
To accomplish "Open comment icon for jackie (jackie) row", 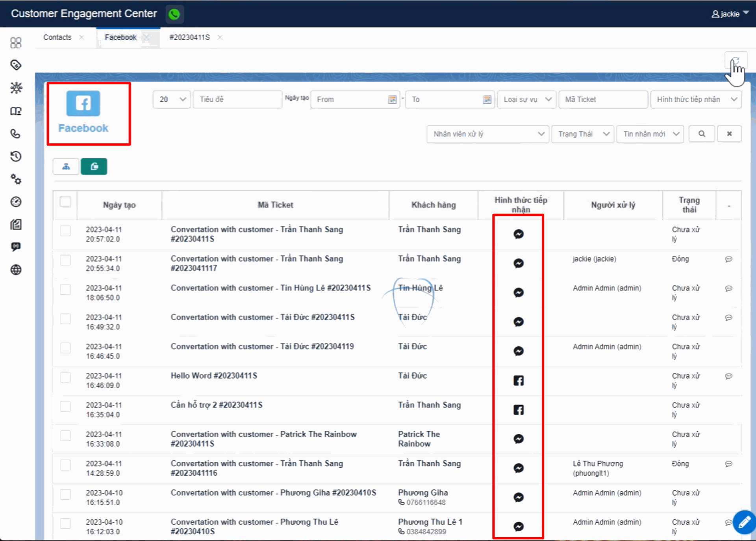I will click(x=729, y=259).
